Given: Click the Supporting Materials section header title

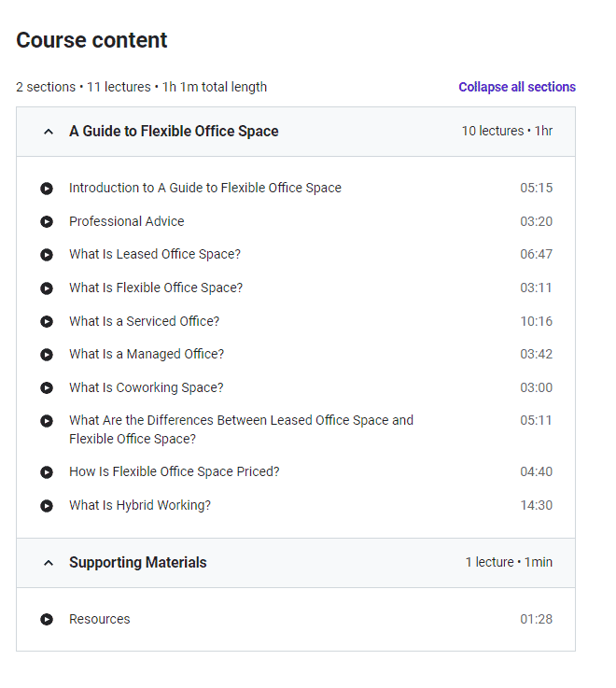Looking at the screenshot, I should point(138,563).
